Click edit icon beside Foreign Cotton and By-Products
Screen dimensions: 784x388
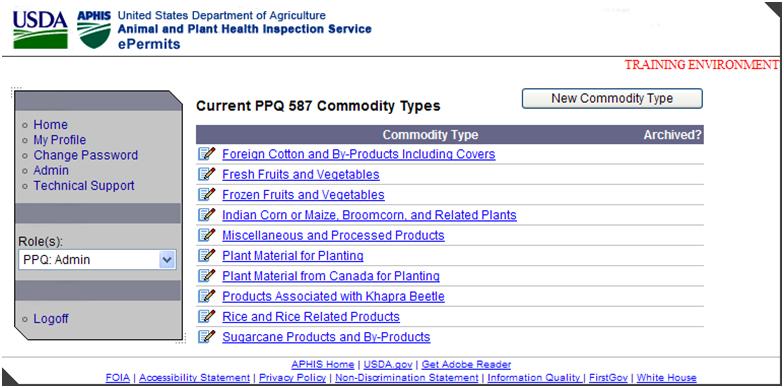pos(206,154)
